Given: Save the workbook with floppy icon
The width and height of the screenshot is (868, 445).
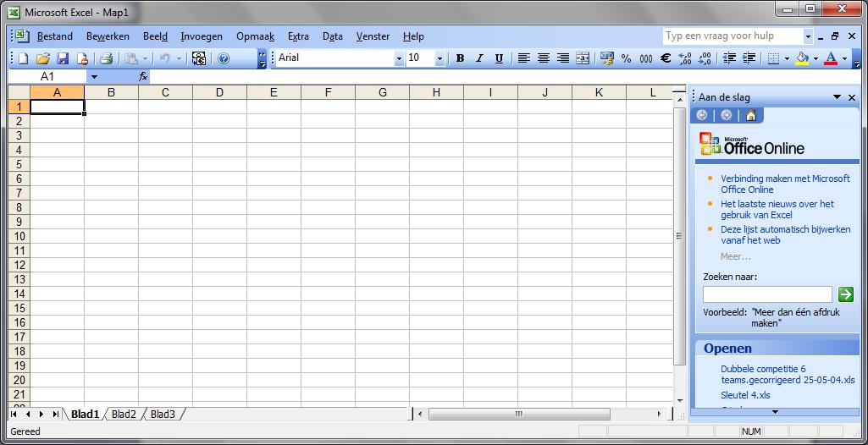Looking at the screenshot, I should coord(63,58).
